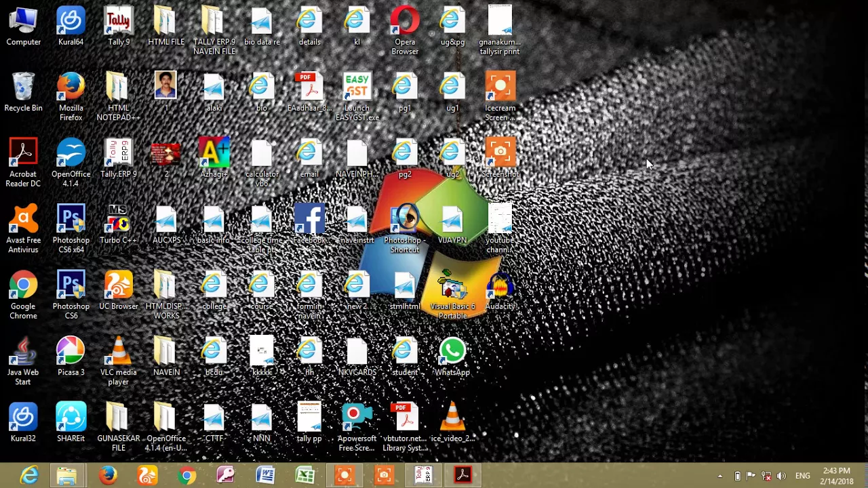This screenshot has width=868, height=488.
Task: Select VLC media player desktop icon
Action: (119, 362)
